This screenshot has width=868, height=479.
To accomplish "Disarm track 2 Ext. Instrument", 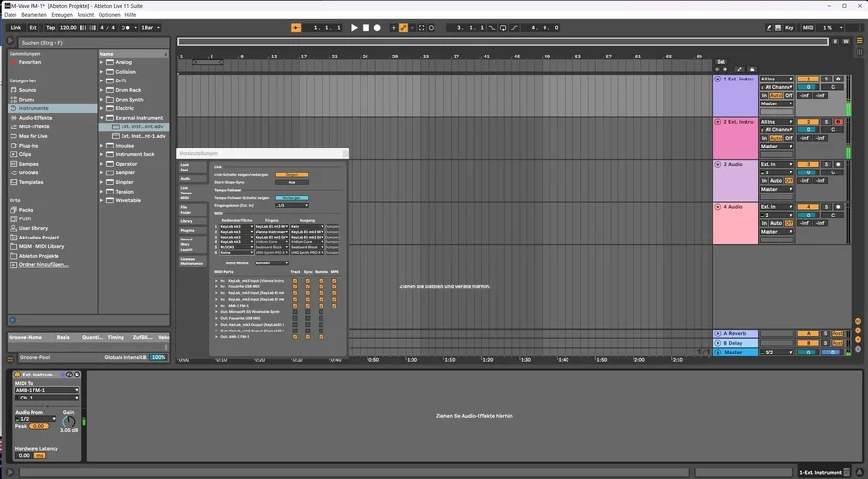I will pos(838,122).
